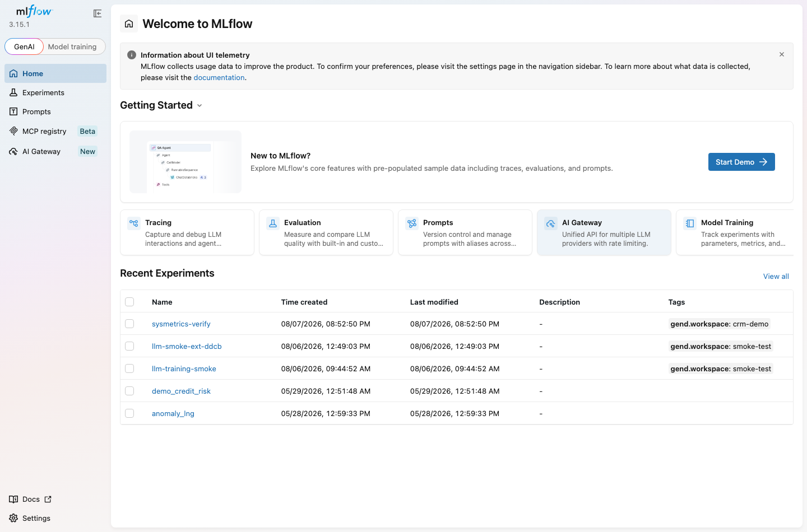This screenshot has width=807, height=532.
Task: Check the box for llm-training-smoke
Action: click(x=129, y=368)
